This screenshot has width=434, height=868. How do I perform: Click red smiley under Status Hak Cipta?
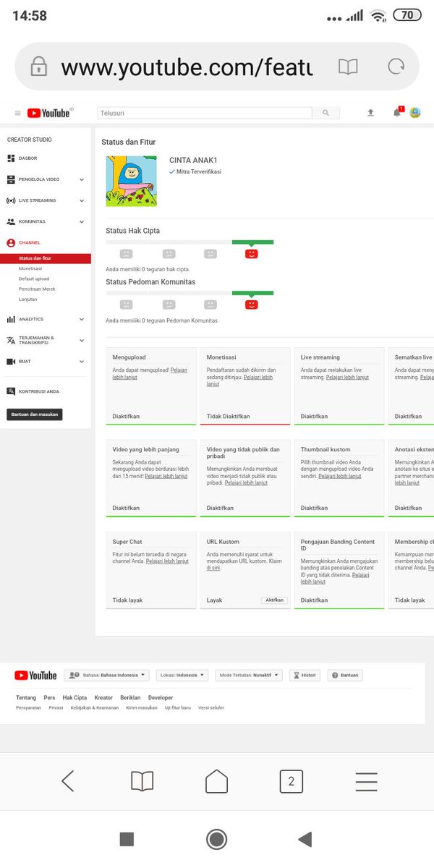pos(252,254)
